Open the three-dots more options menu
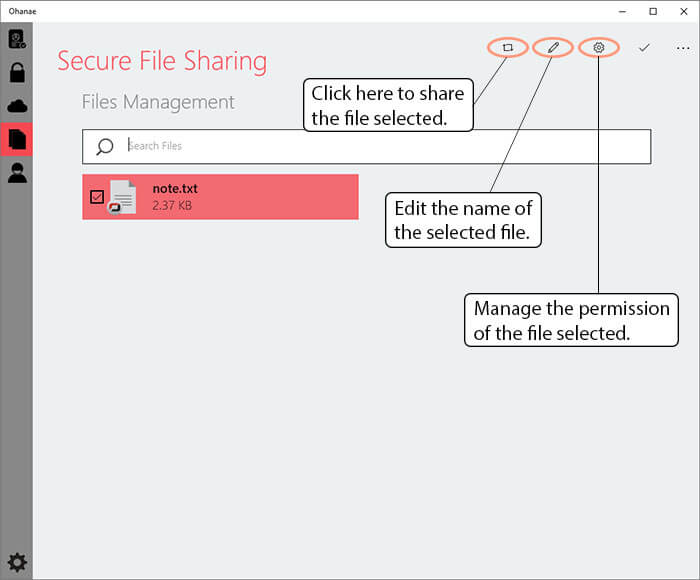This screenshot has width=700, height=580. [683, 48]
